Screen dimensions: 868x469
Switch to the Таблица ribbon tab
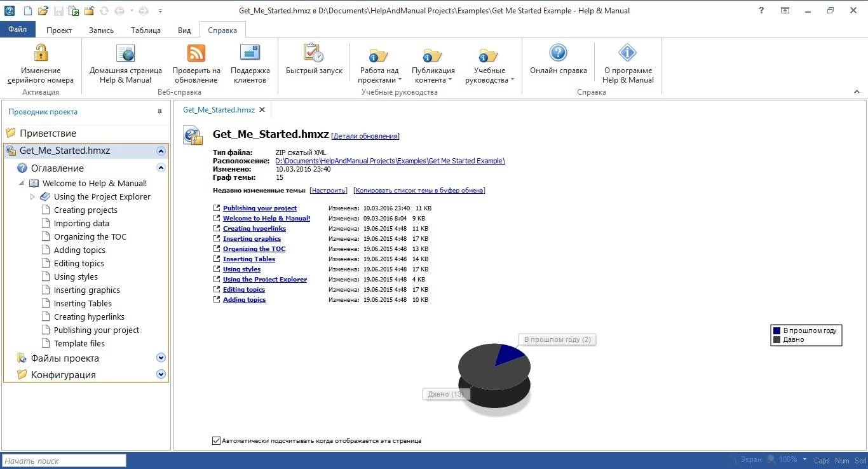[x=146, y=30]
